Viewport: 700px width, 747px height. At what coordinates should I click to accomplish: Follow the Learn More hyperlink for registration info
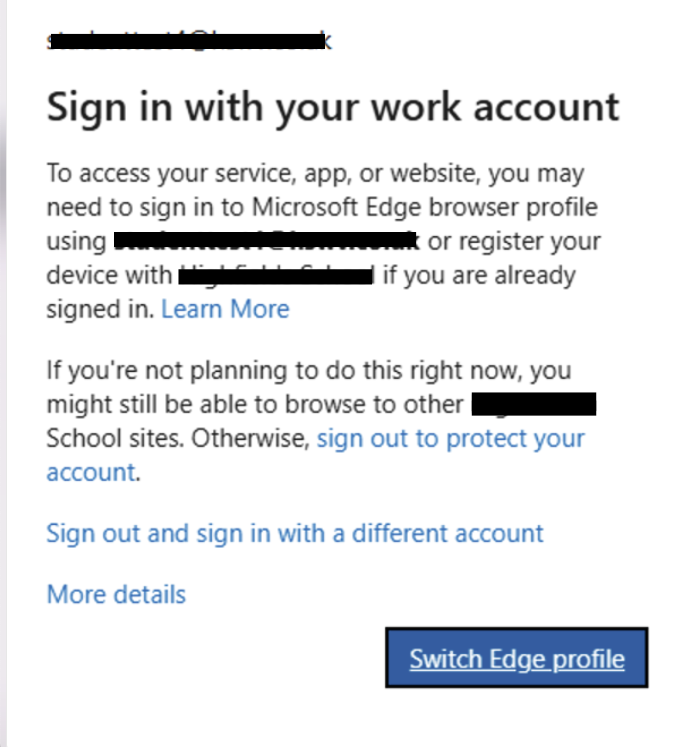click(x=226, y=308)
